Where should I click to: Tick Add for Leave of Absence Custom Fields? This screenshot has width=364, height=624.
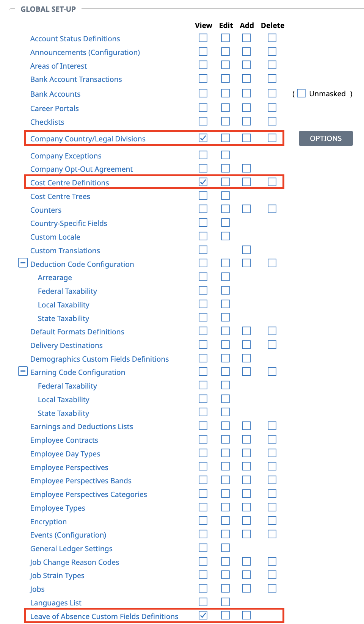pos(246,615)
